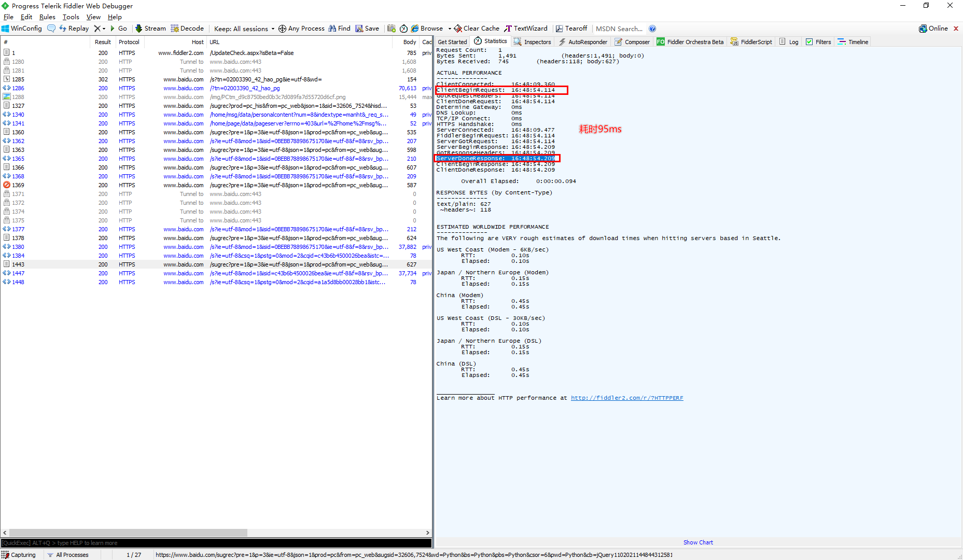Viewport: 963px width, 560px height.
Task: Open the Edit menu
Action: pos(26,17)
